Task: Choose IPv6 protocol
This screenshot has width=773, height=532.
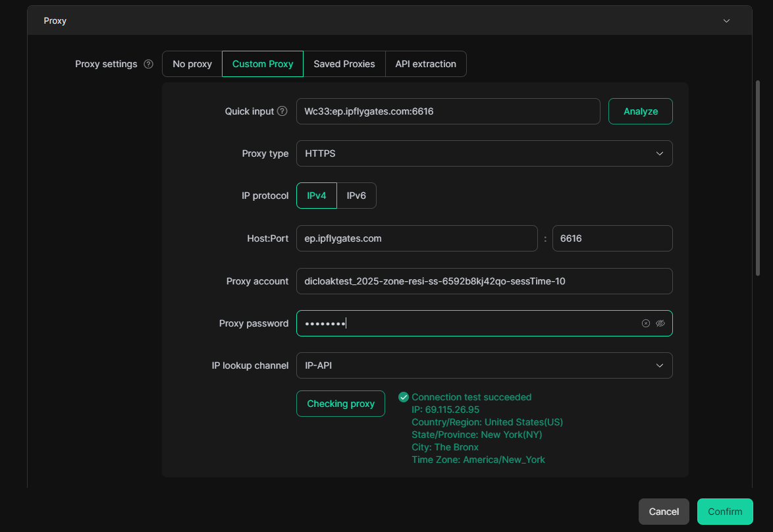Action: pos(356,196)
